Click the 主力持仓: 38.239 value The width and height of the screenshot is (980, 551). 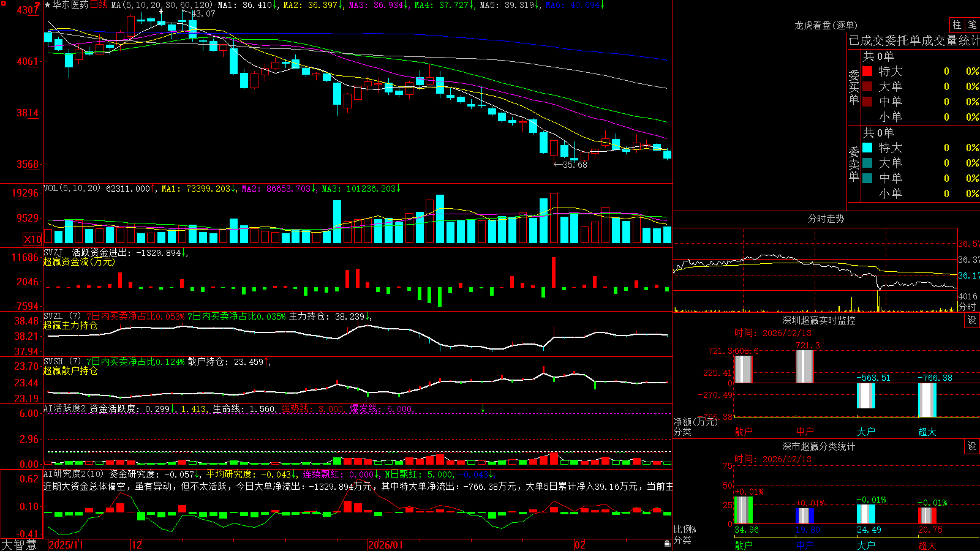click(327, 317)
